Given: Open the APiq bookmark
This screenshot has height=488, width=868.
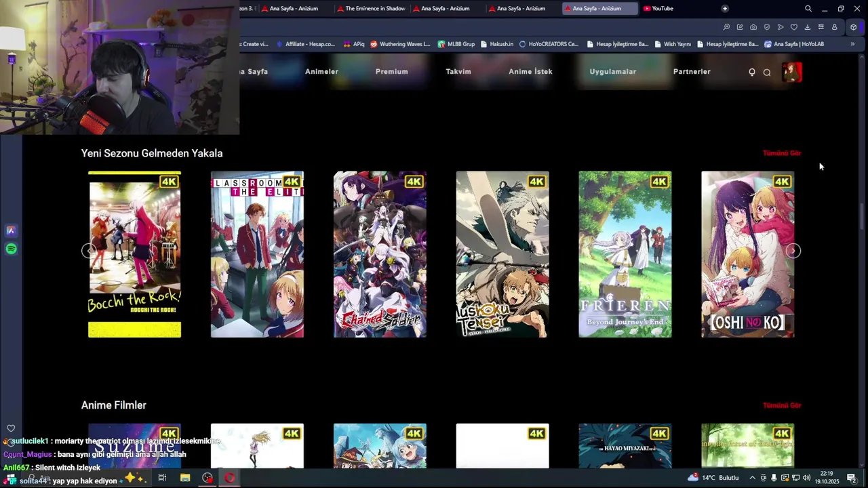Looking at the screenshot, I should click(x=354, y=44).
